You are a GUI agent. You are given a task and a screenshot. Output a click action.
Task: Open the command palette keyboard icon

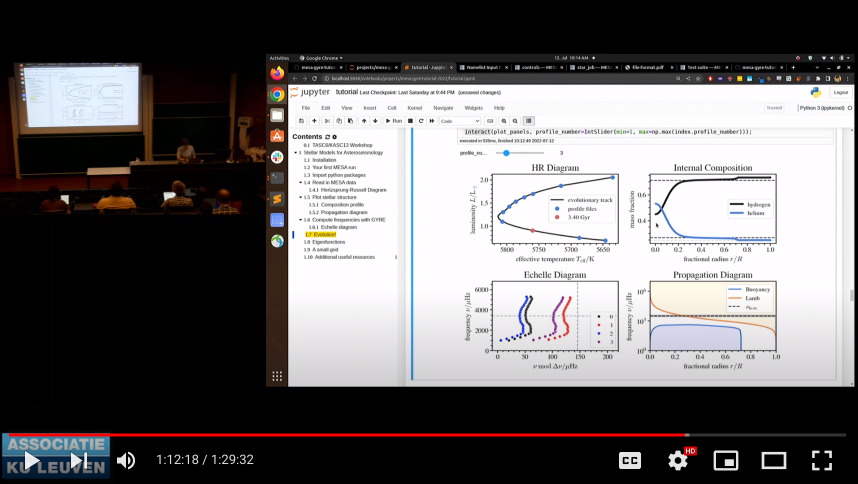[x=490, y=121]
